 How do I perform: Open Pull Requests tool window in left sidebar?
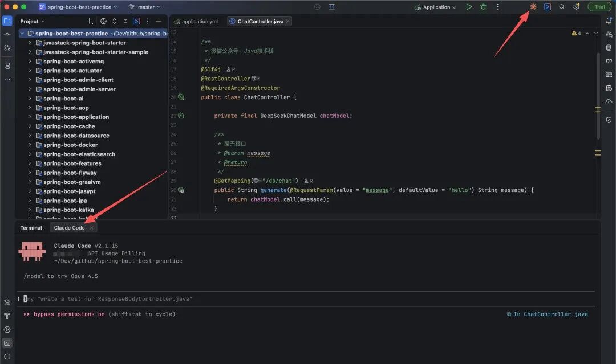(7, 47)
